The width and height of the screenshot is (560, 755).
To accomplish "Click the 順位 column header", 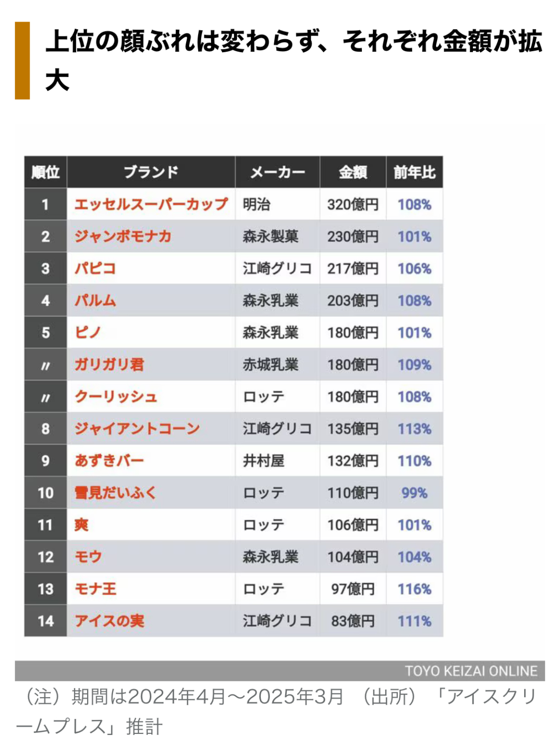I will (45, 172).
